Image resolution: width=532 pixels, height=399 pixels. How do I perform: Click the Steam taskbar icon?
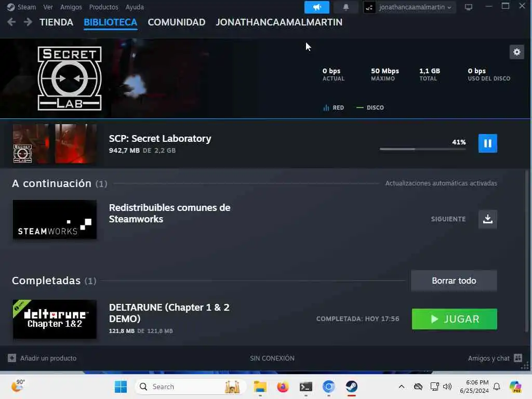click(x=352, y=387)
